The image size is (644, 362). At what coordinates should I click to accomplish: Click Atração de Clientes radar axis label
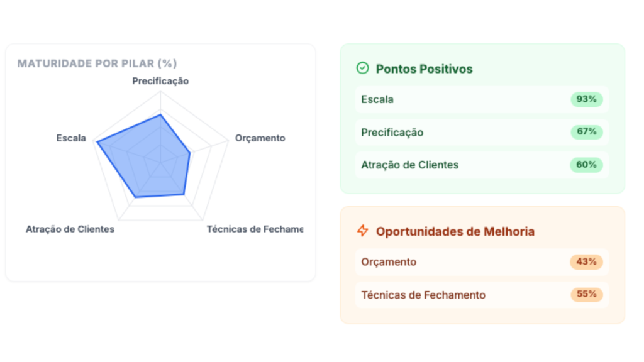click(70, 229)
